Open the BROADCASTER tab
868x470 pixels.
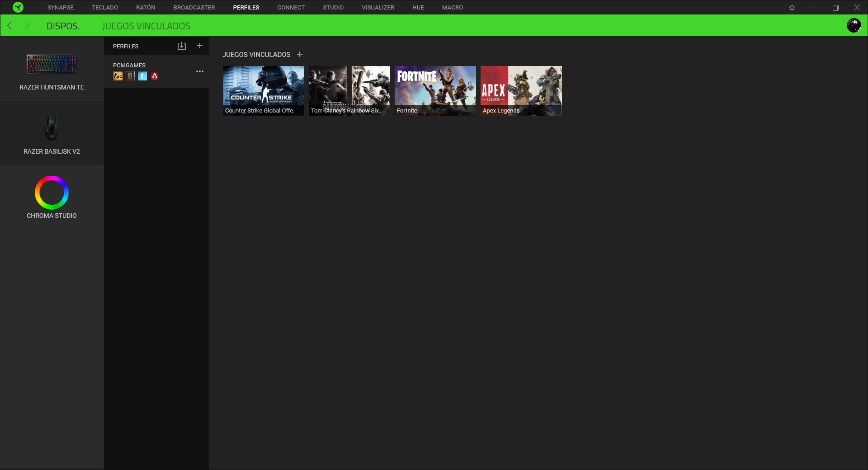point(194,8)
